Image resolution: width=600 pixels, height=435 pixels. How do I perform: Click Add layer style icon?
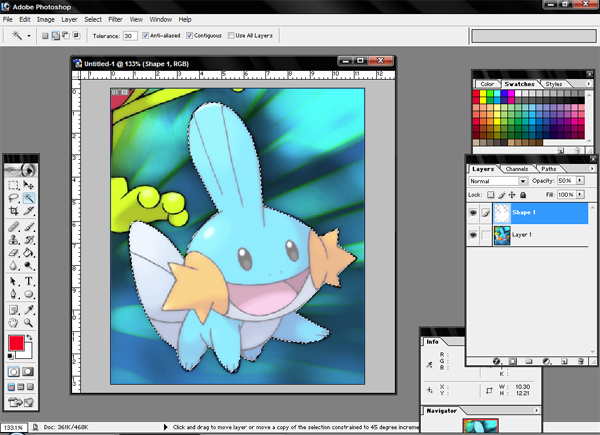[496, 361]
